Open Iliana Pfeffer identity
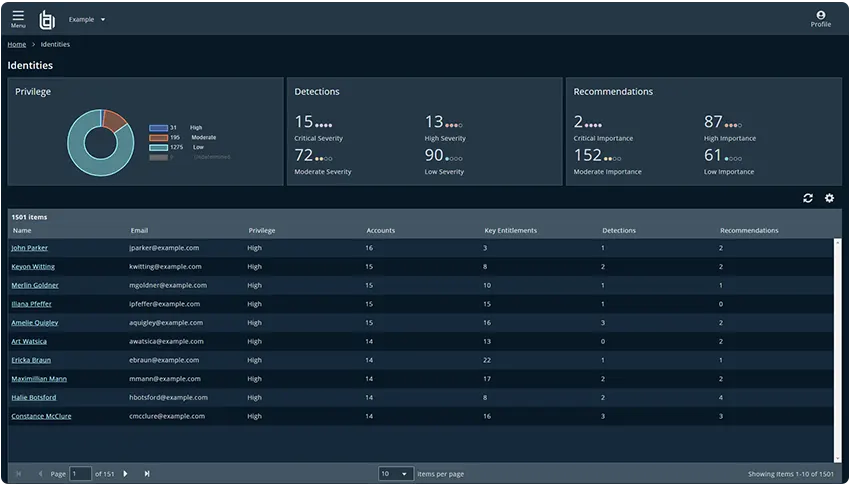The image size is (850, 488). point(31,304)
